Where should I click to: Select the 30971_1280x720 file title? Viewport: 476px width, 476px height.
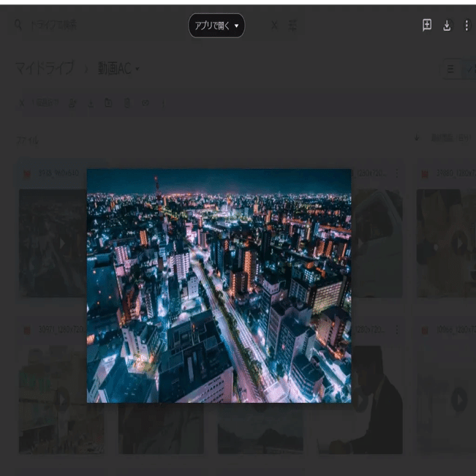click(x=62, y=330)
